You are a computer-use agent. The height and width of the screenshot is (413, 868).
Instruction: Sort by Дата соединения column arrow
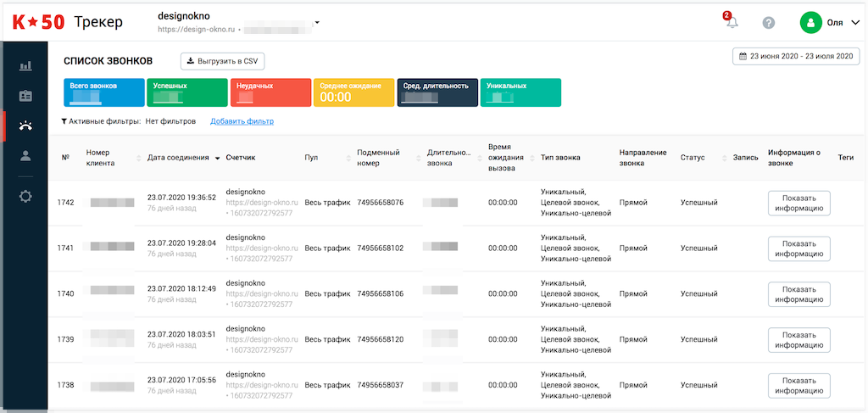(218, 158)
